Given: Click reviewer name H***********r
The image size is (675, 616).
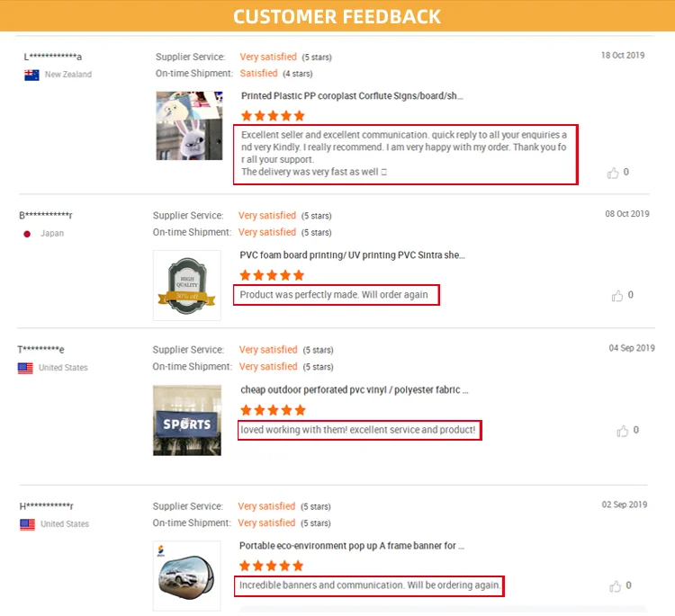Looking at the screenshot, I should coord(47,506).
